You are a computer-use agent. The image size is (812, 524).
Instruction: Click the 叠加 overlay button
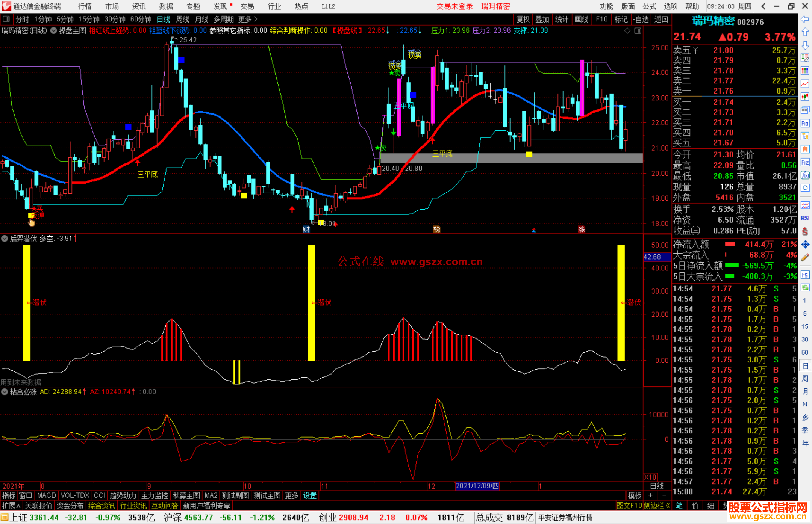[x=542, y=19]
